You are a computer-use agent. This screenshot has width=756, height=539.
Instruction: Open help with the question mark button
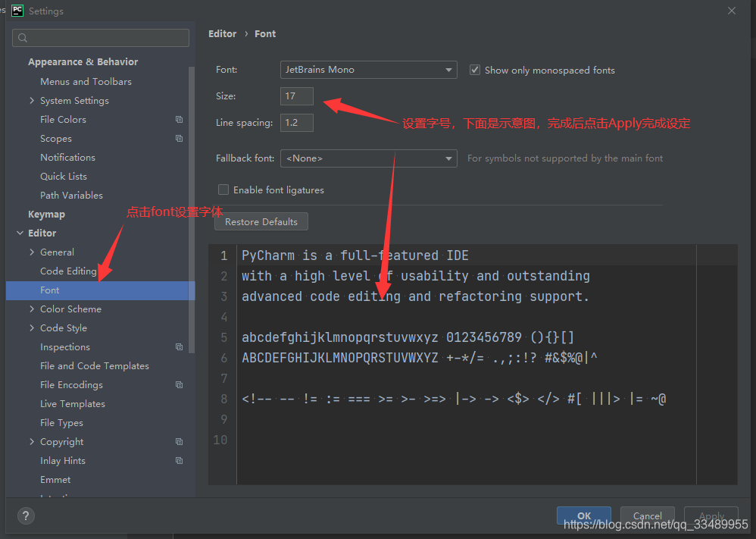click(26, 515)
